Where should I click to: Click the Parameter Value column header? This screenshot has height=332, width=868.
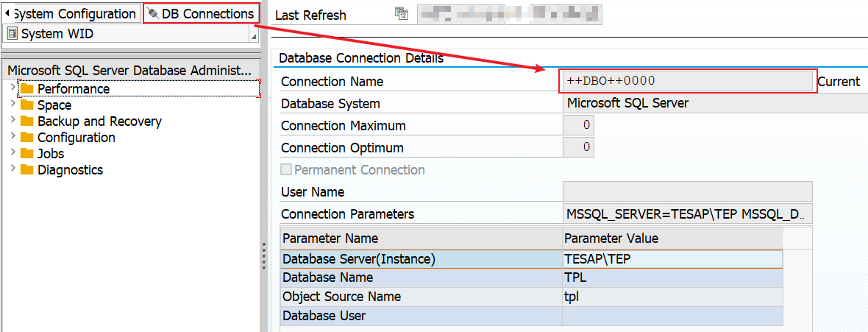tap(672, 239)
